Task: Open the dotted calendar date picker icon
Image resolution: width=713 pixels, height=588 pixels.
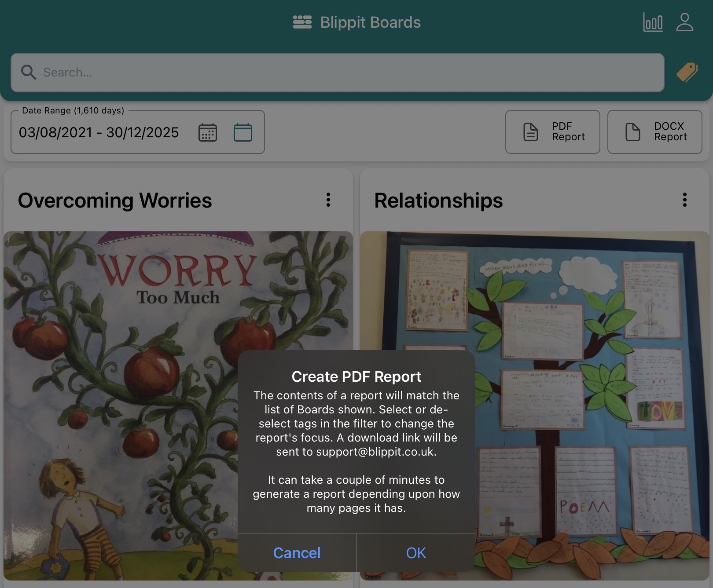Action: (x=208, y=132)
